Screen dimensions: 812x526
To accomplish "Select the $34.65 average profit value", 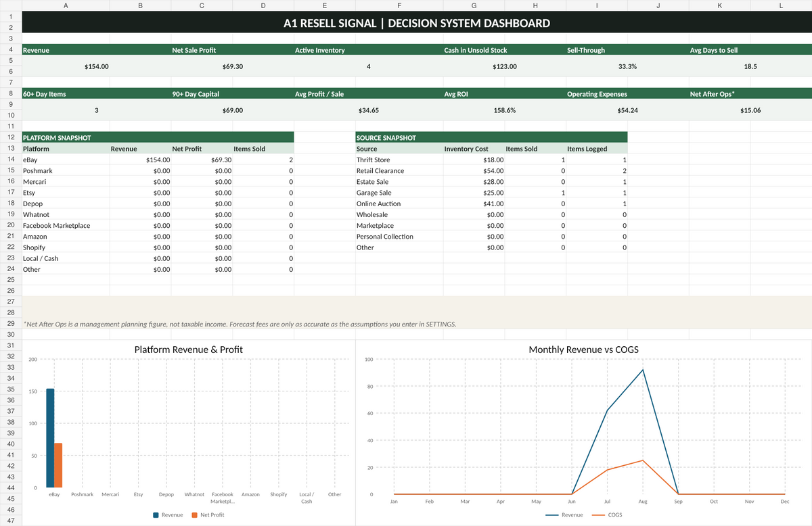I will (368, 110).
